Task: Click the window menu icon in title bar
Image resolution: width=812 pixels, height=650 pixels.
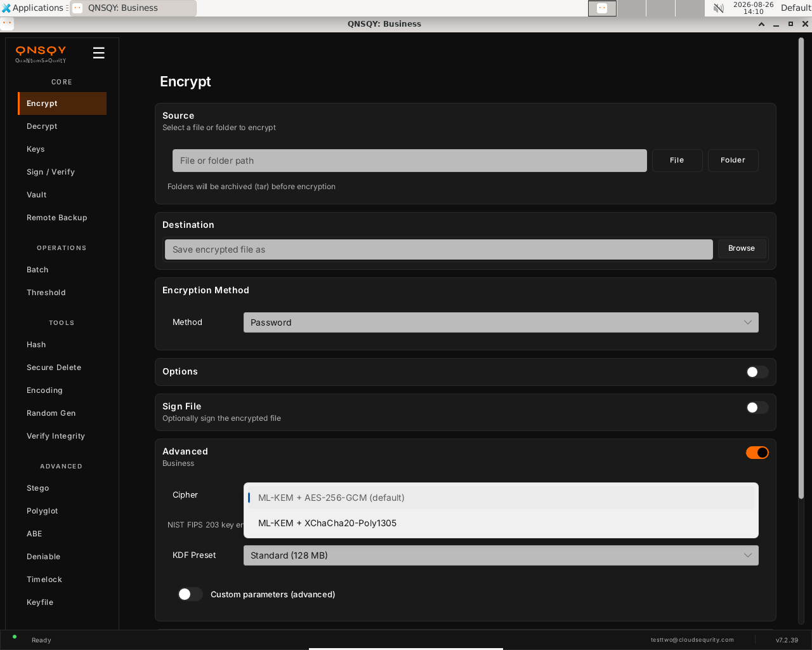Action: point(7,23)
